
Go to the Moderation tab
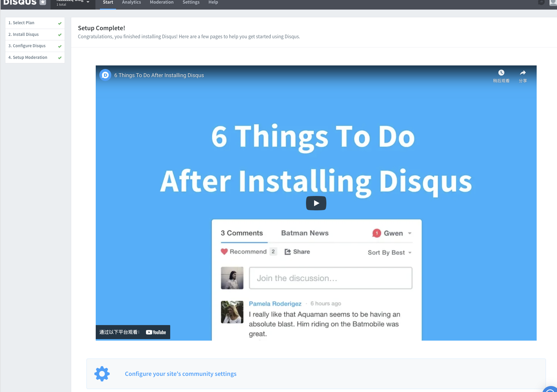click(x=162, y=3)
